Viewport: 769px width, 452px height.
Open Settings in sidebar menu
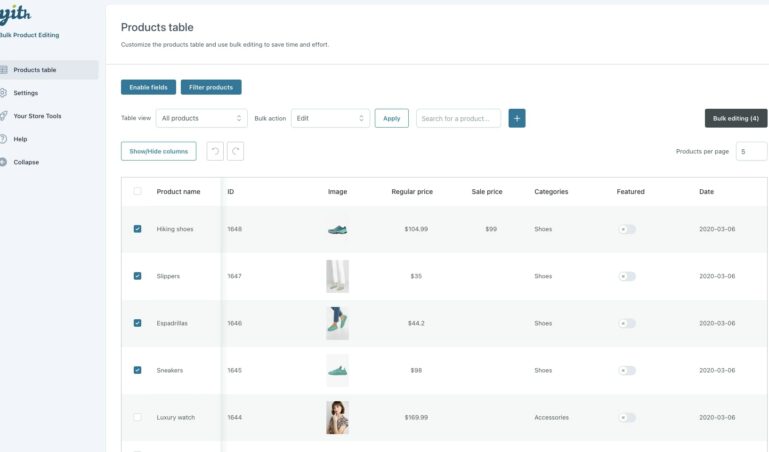tap(26, 93)
